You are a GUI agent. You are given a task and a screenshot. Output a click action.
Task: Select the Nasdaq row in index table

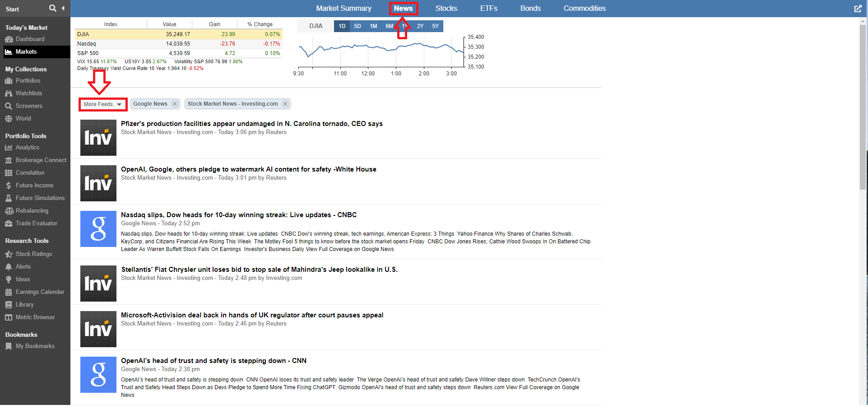[179, 44]
